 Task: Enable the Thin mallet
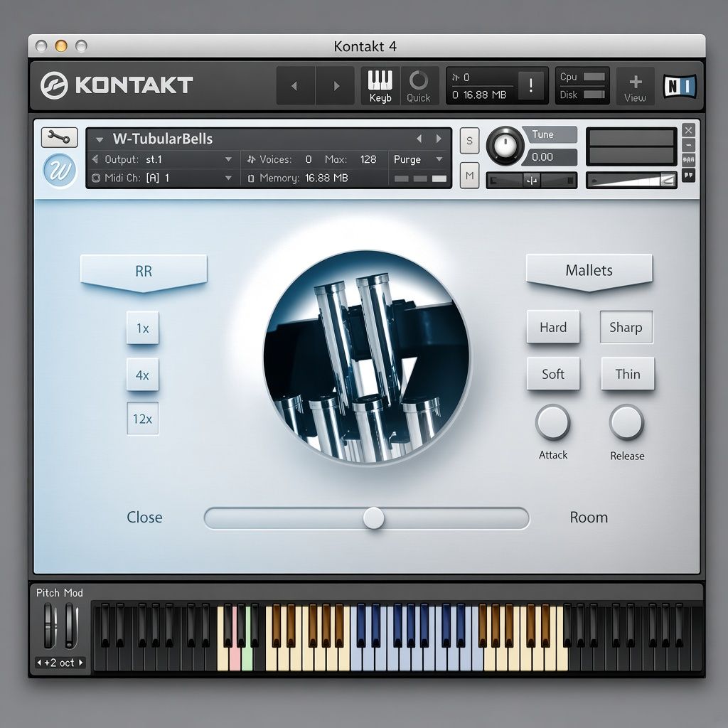tap(627, 374)
